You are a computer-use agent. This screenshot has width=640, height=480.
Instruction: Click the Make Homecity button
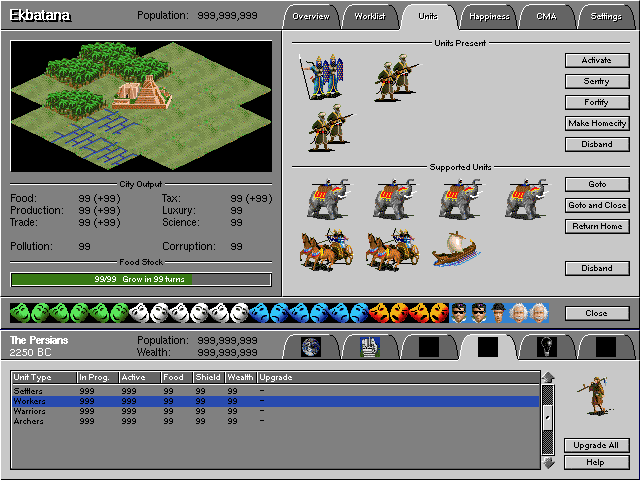click(597, 123)
